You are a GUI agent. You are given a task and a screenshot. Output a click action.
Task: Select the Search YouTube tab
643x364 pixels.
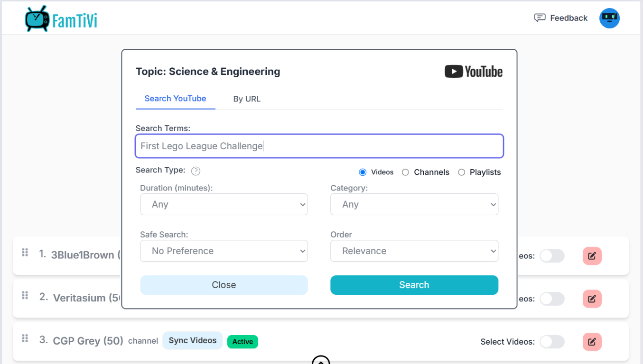pyautogui.click(x=175, y=99)
